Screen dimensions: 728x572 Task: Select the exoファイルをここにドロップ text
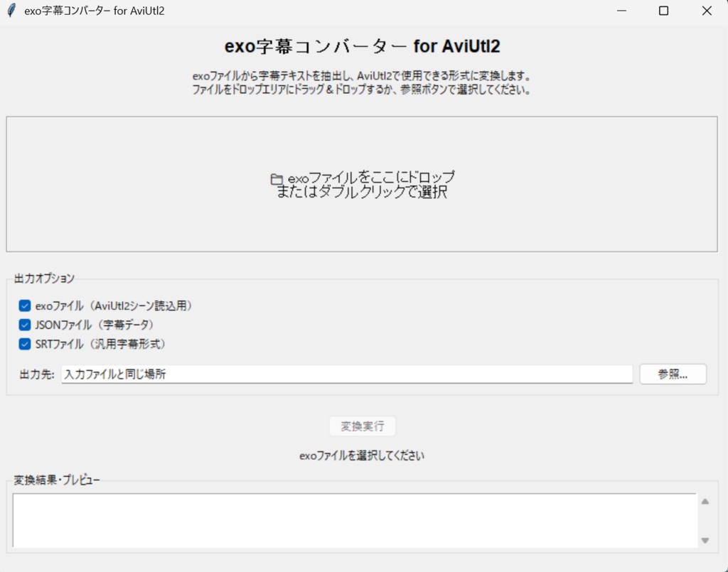click(370, 178)
